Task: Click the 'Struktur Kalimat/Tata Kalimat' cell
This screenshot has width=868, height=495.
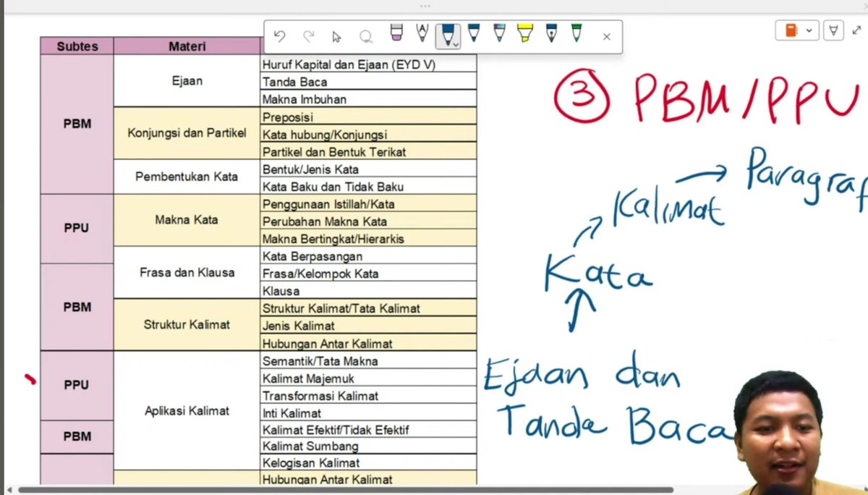Action: coord(368,308)
